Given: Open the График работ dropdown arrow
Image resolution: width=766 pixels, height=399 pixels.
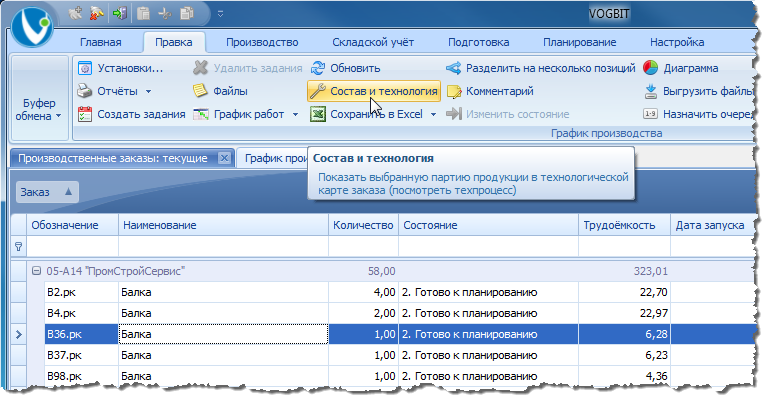Looking at the screenshot, I should coord(295,115).
